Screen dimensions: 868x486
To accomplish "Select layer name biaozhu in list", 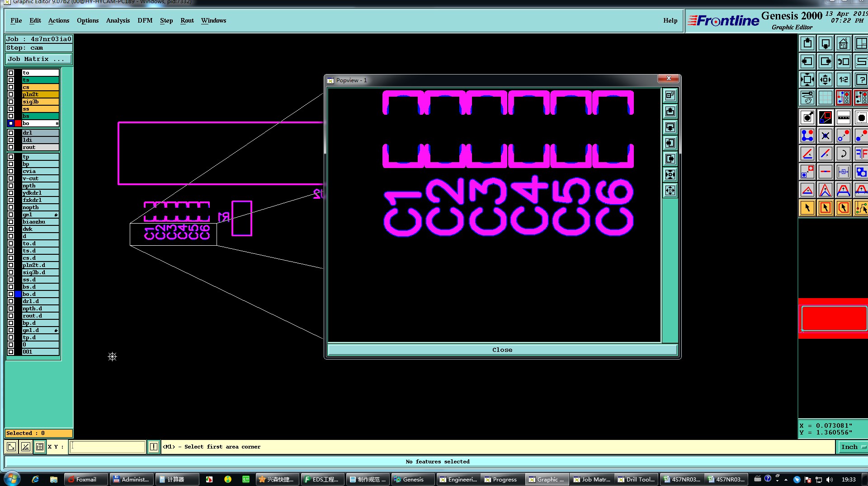I will (40, 222).
